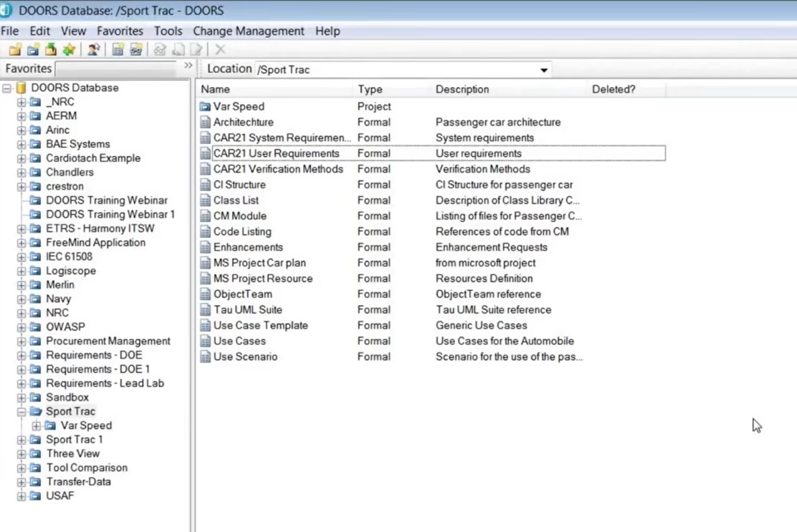Open the Edit menu
This screenshot has height=532, width=797.
40,31
